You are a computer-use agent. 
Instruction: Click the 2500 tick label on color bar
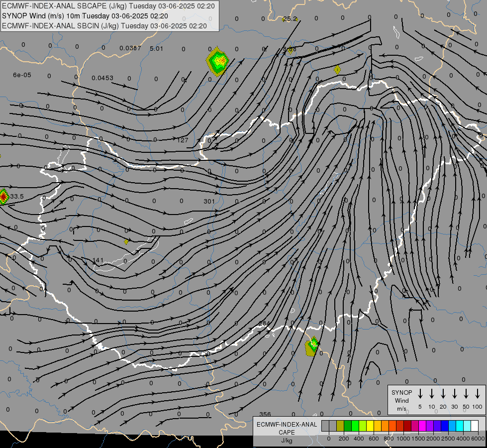448,439
